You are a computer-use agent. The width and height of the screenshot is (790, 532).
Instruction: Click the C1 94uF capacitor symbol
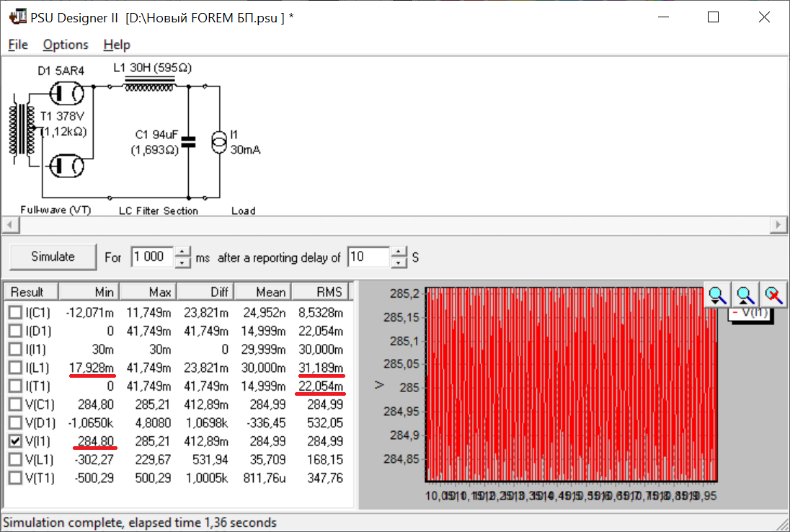[x=188, y=142]
